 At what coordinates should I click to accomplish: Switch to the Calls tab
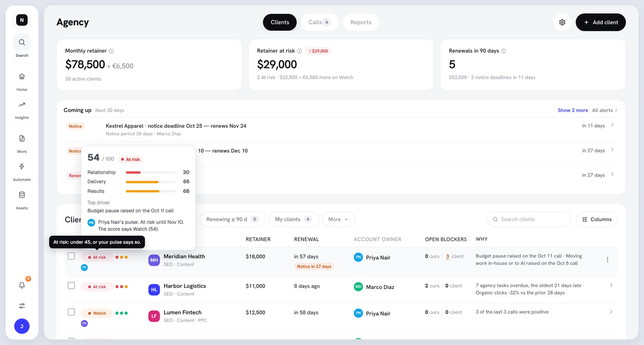pos(319,22)
